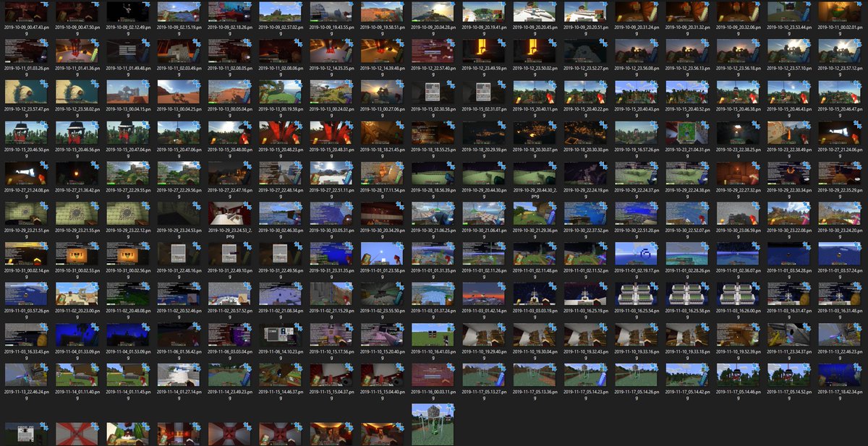Select thumbnail 2019-10-27_21.36.42.png
Image resolution: width=868 pixels, height=446 pixels.
(76, 173)
